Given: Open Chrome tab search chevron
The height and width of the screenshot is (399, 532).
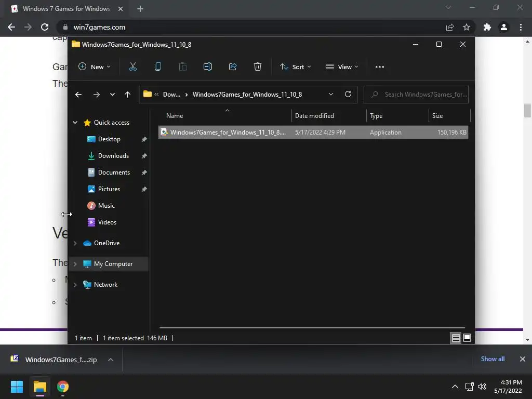Looking at the screenshot, I should click(448, 7).
